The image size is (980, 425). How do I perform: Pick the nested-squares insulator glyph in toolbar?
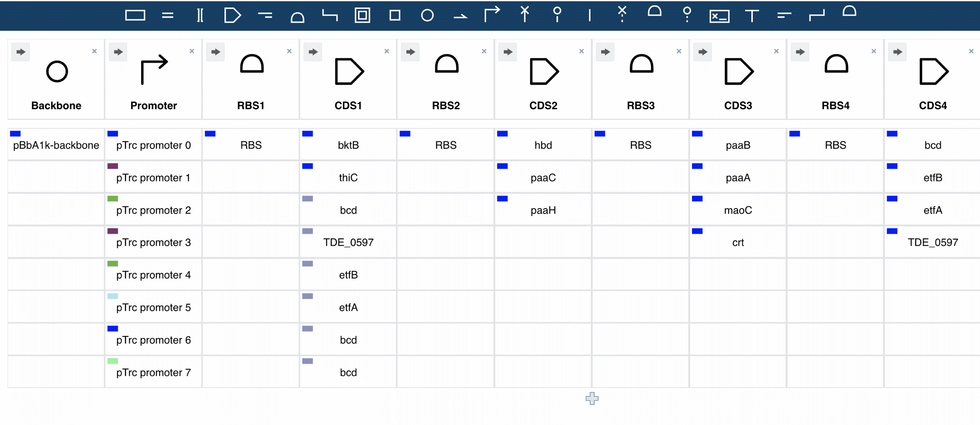[362, 16]
